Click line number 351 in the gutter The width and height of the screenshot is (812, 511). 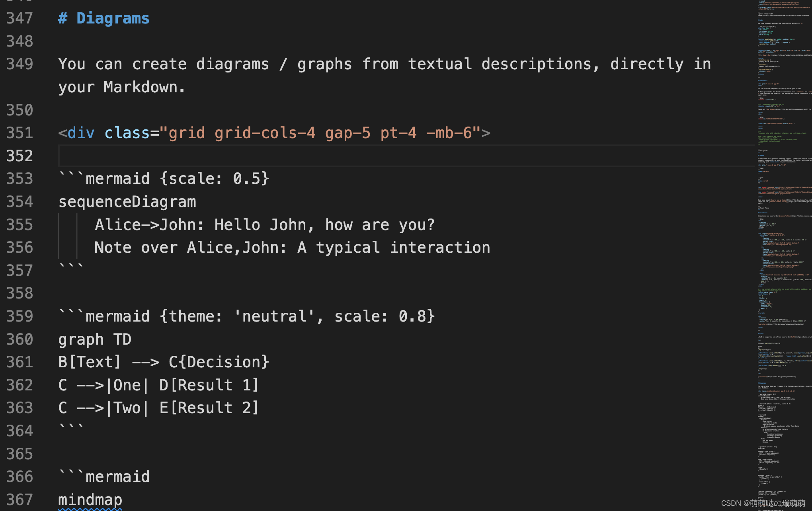pos(20,133)
